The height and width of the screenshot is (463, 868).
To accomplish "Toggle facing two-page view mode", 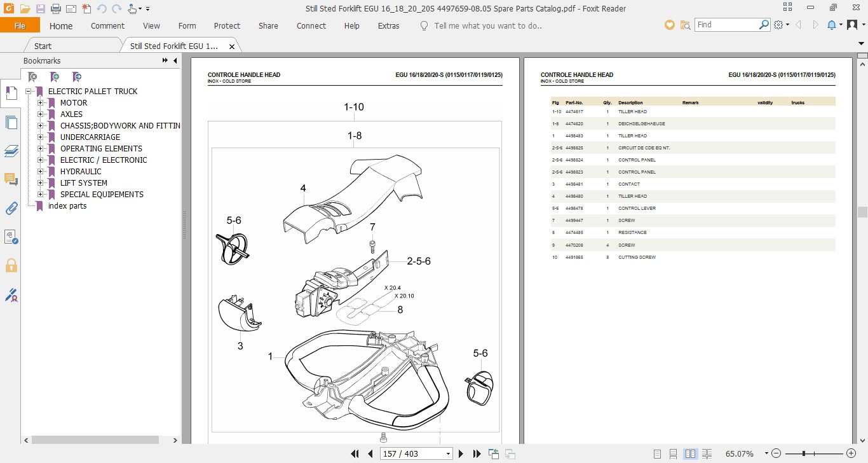I will click(691, 454).
